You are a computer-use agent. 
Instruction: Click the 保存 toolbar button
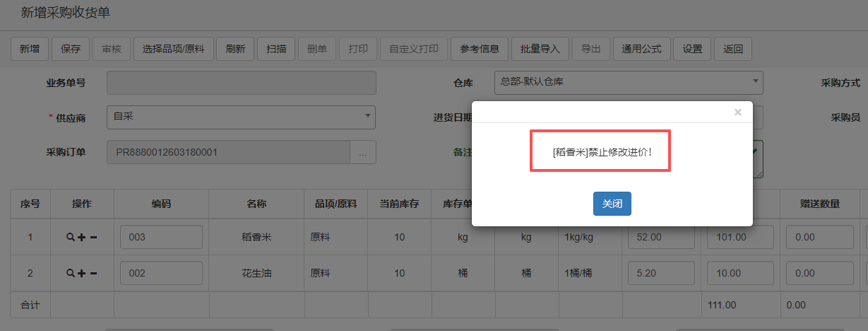pos(71,49)
